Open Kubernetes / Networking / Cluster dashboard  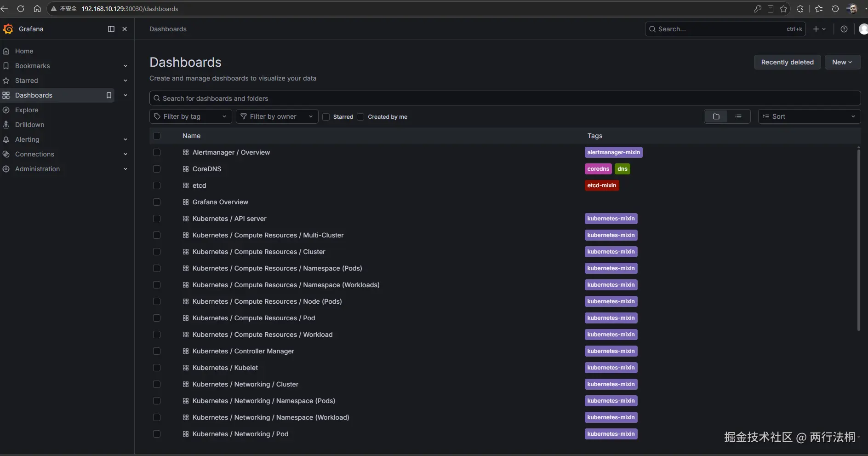tap(246, 384)
